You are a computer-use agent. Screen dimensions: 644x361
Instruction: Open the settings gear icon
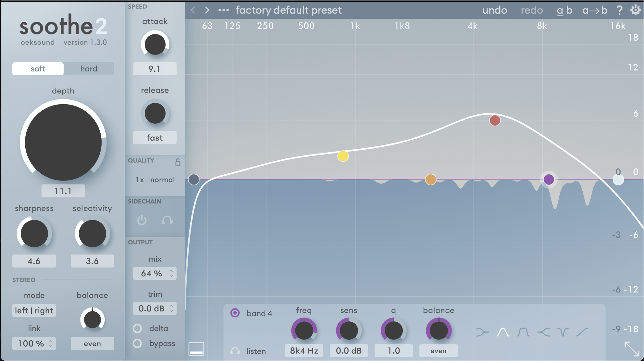pos(636,10)
